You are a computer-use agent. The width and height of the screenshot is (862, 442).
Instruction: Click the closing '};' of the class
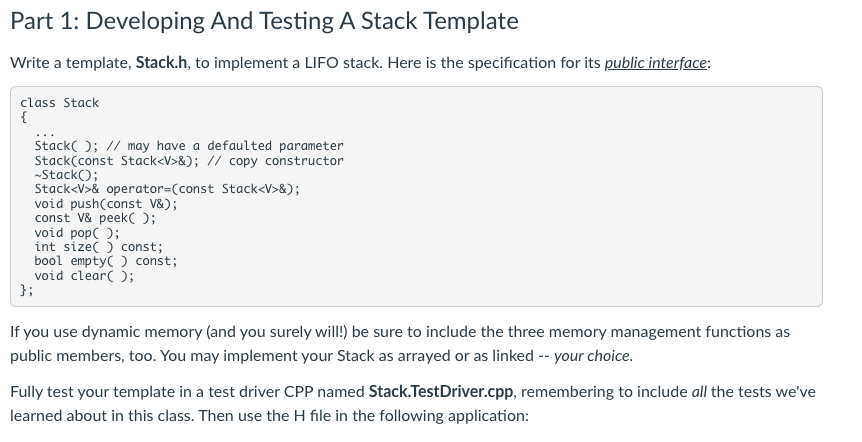pos(27,290)
